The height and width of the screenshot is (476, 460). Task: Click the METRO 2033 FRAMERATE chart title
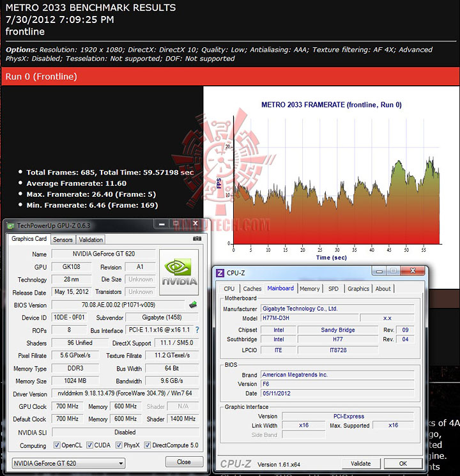point(331,105)
